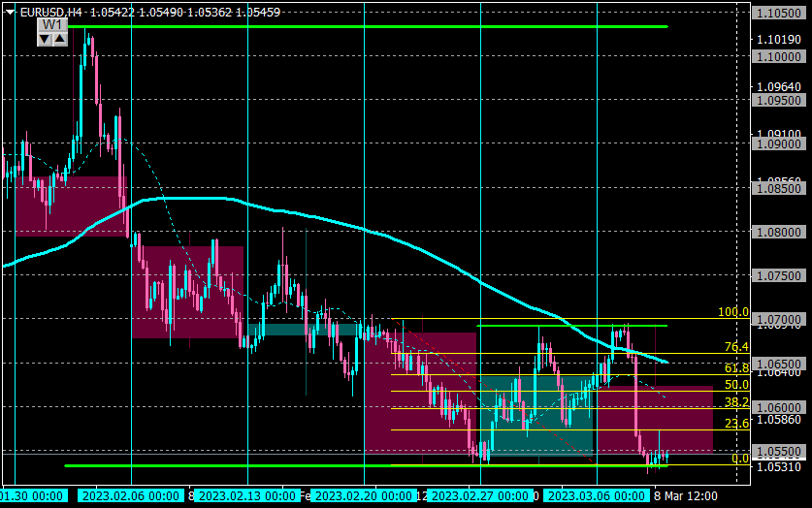812x508 pixels.
Task: Click the 1.05860 price axis label
Action: [779, 420]
